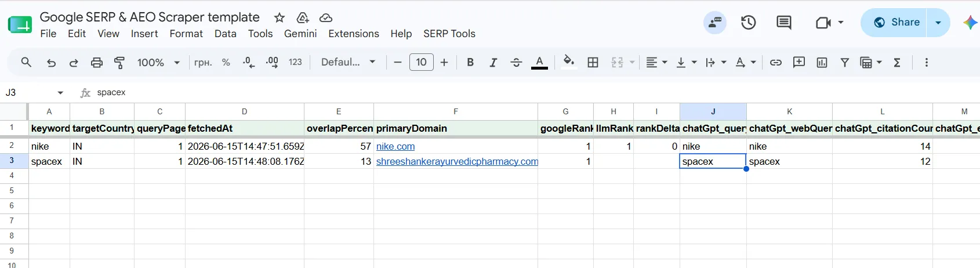Click the document title text

150,17
